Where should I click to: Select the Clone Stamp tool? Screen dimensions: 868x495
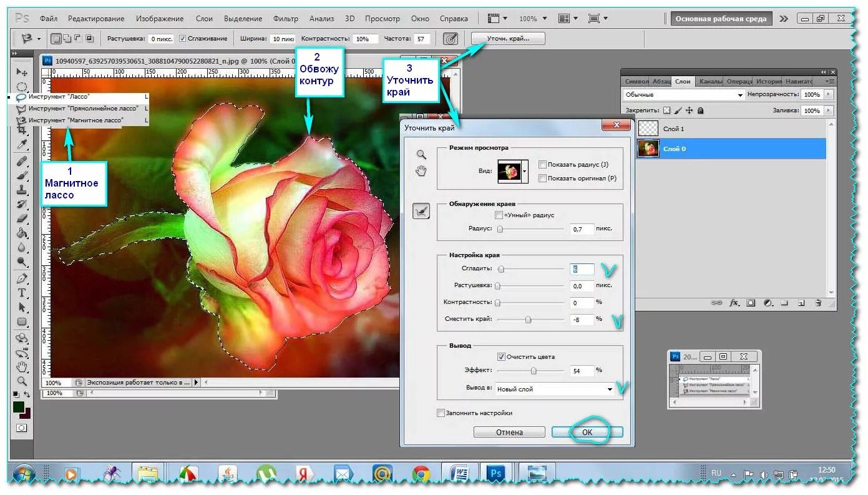pyautogui.click(x=22, y=190)
